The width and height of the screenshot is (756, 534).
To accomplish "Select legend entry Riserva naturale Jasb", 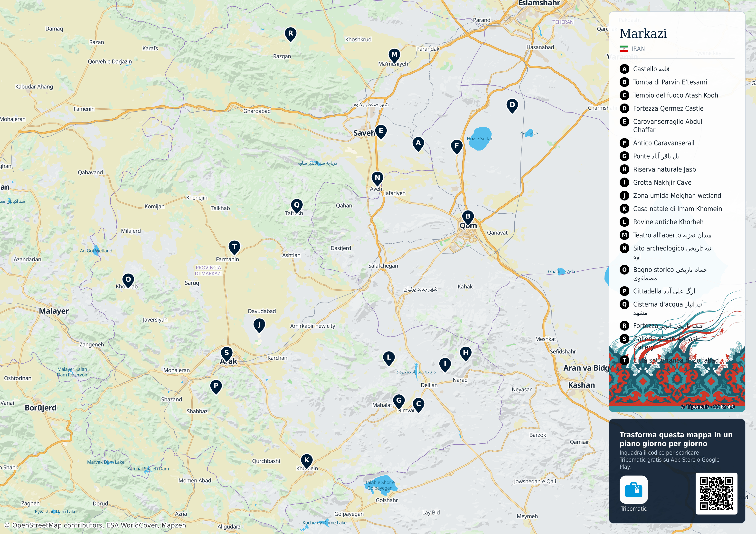I will pos(664,169).
